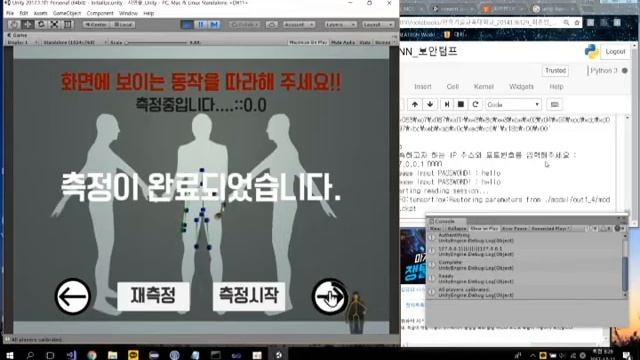The image size is (640, 360).
Task: Toggle Mute Audio in Game view
Action: click(x=343, y=42)
